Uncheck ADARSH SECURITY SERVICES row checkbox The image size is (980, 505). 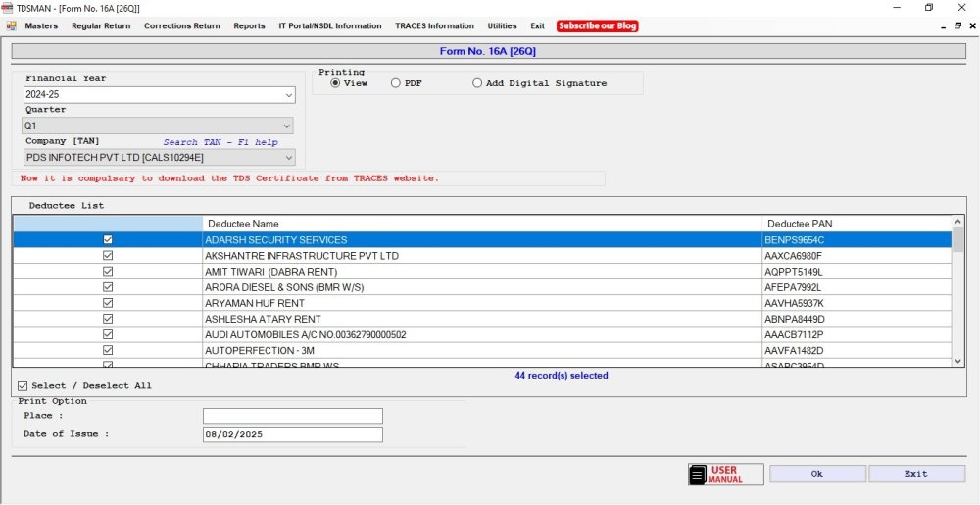pos(108,240)
